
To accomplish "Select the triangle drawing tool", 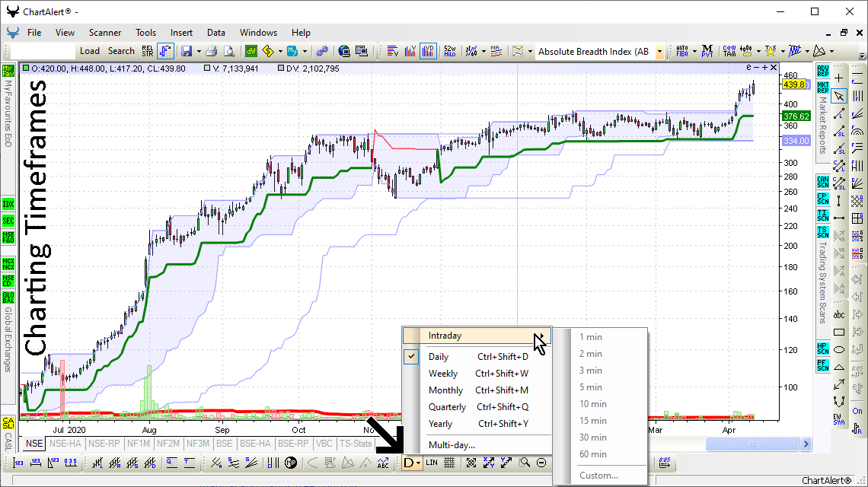I will tap(838, 366).
